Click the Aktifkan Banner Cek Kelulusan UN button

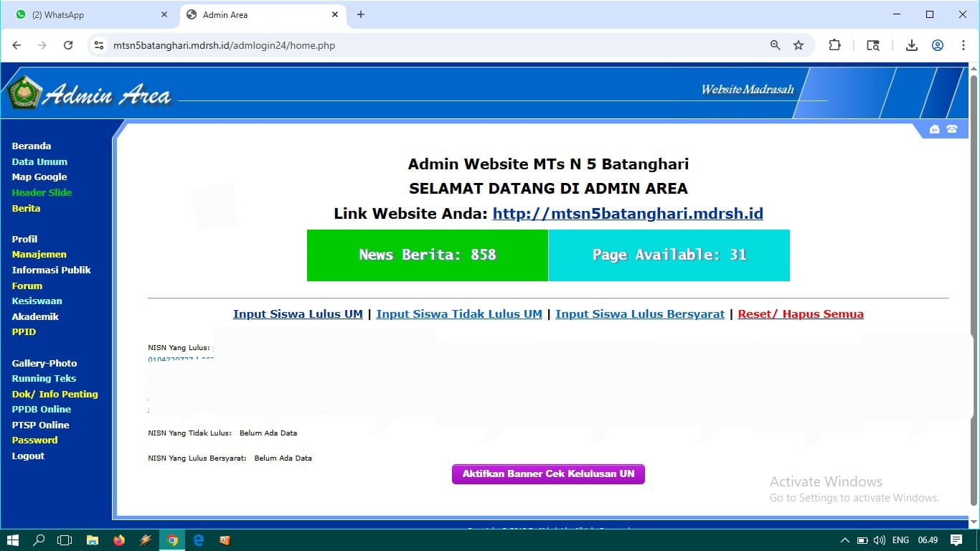(547, 474)
